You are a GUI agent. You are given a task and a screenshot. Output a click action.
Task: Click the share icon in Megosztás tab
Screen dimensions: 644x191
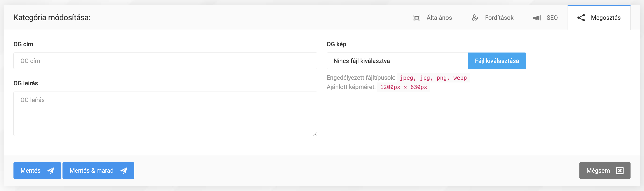tap(581, 18)
